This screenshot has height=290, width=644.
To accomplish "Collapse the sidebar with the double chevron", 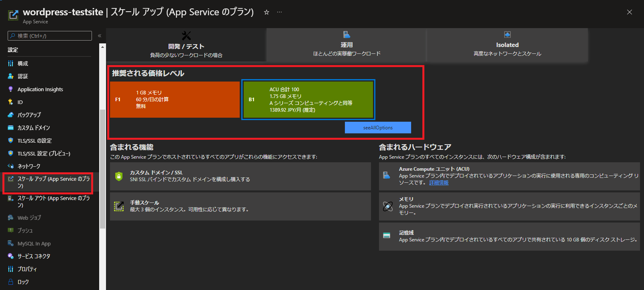I will (100, 36).
